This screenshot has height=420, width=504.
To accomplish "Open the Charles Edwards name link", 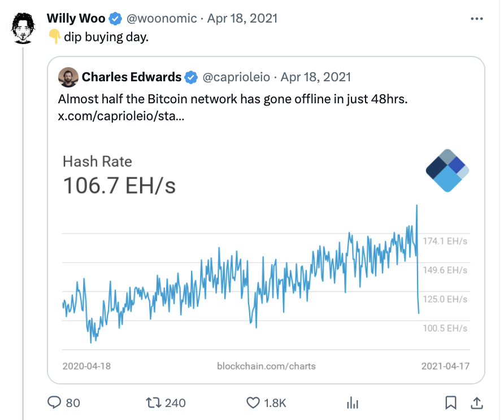I will tap(132, 77).
